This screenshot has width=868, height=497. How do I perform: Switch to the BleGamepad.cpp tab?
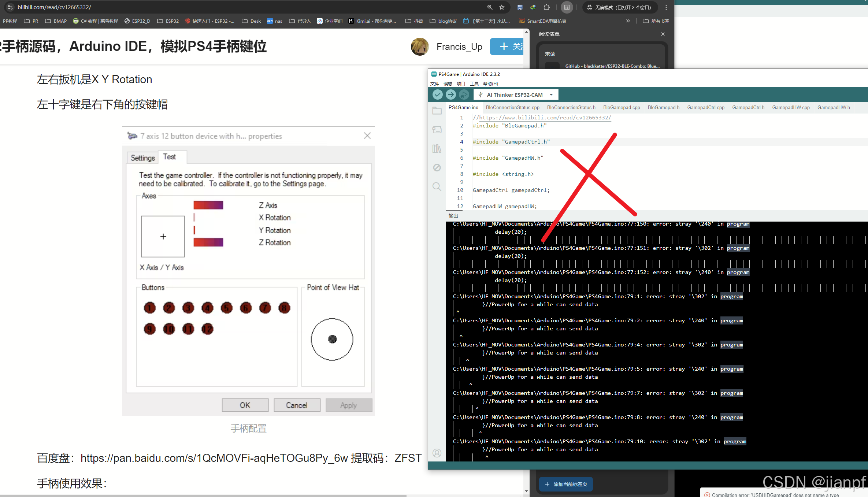pyautogui.click(x=622, y=107)
